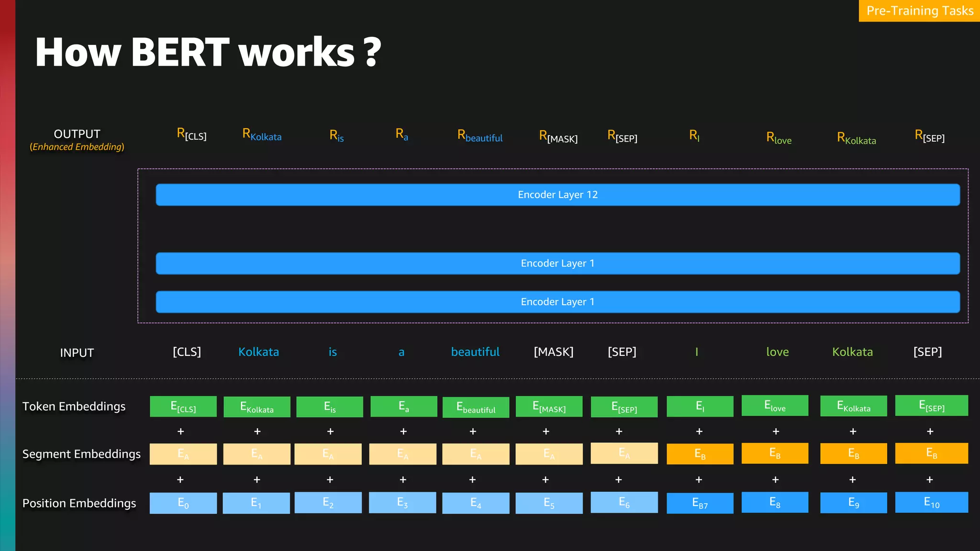Click the R[MASK] output label

[x=558, y=136]
